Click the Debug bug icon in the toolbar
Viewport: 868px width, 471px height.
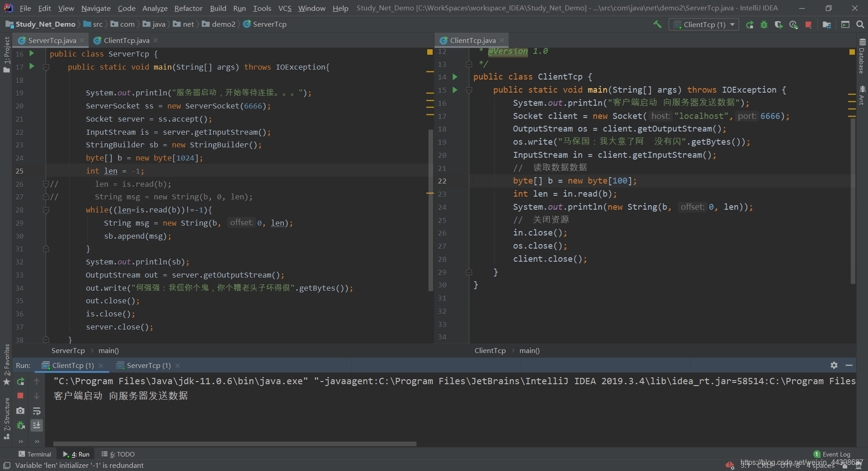[764, 24]
